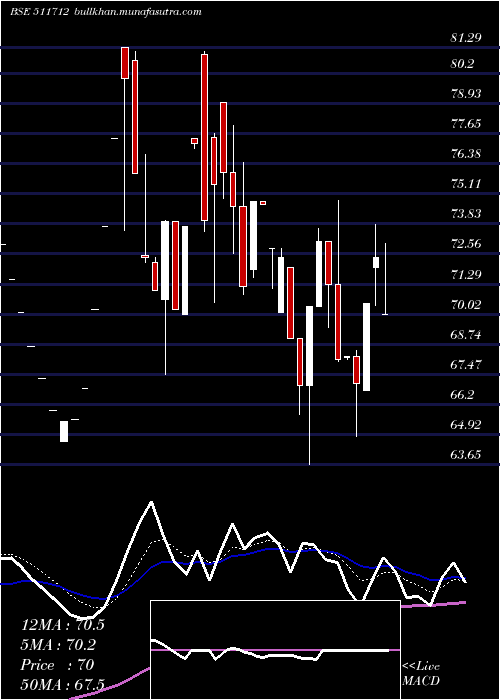
Task: Select the 64.92 price label
Action: [466, 425]
